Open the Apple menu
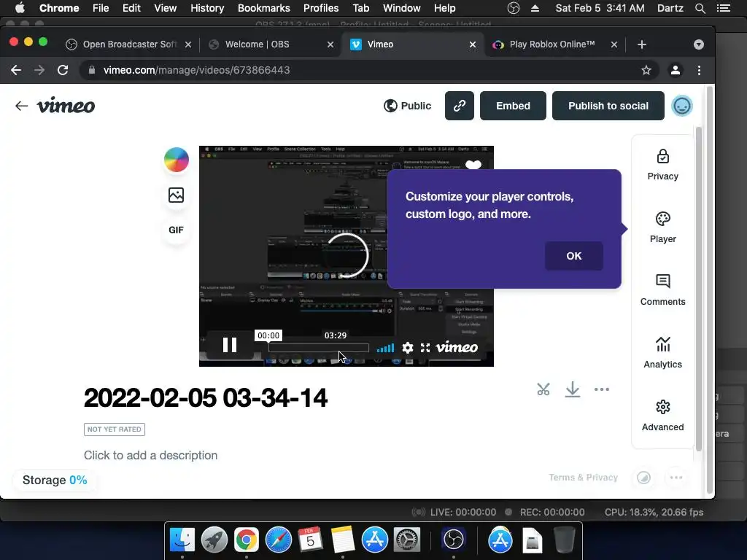 click(x=20, y=8)
